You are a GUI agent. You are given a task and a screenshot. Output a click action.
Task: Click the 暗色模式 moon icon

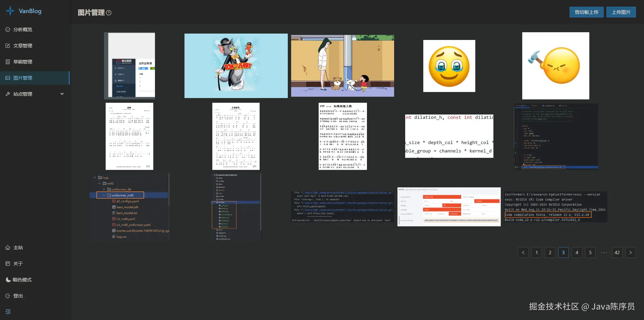click(8, 280)
